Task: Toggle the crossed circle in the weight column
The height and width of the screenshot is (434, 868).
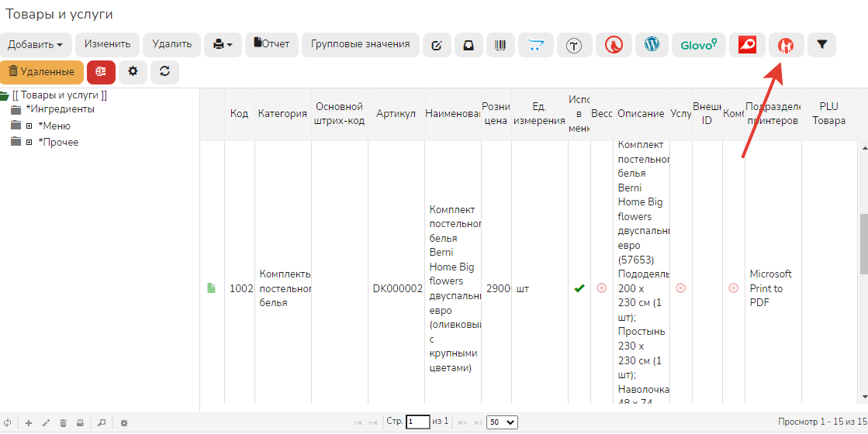Action: pos(601,288)
